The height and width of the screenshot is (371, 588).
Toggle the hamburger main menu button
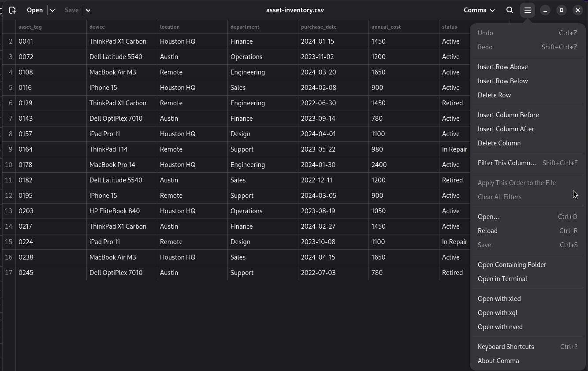[528, 10]
